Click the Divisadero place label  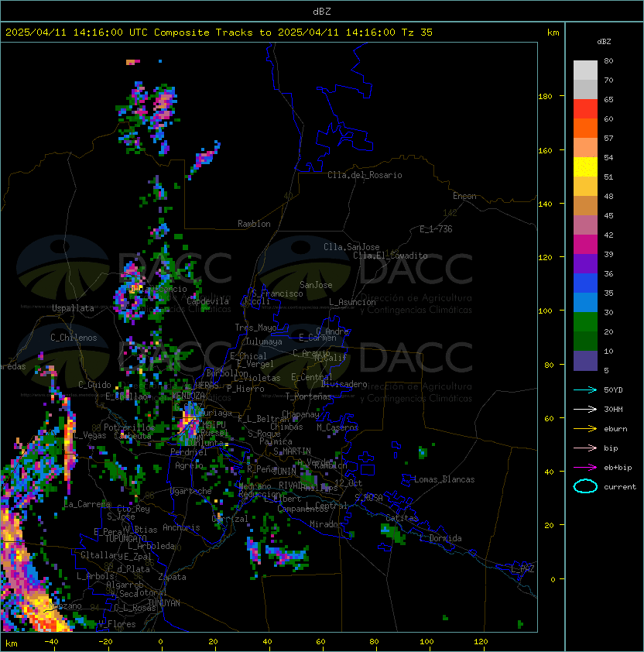[344, 384]
